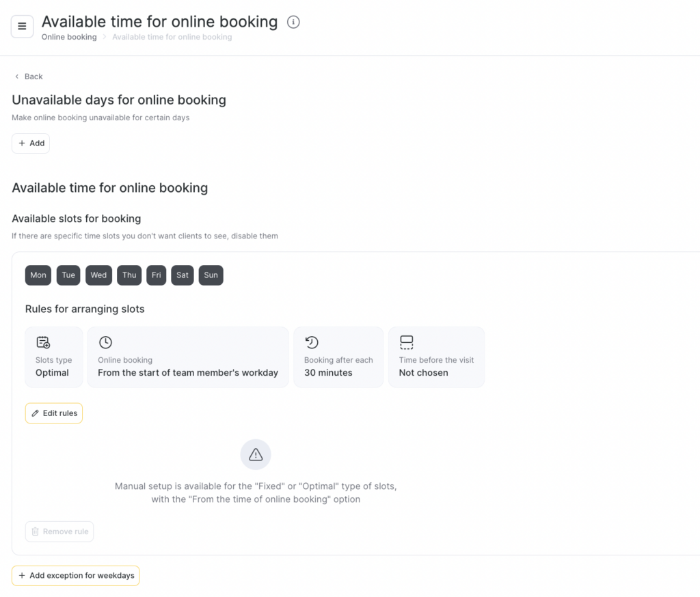Toggle the Wed weekday chip

point(98,275)
